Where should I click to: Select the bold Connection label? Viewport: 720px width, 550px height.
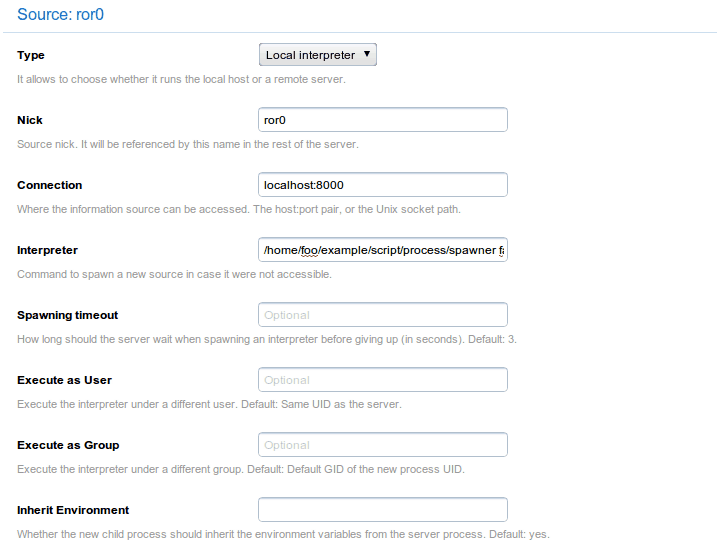coord(50,185)
